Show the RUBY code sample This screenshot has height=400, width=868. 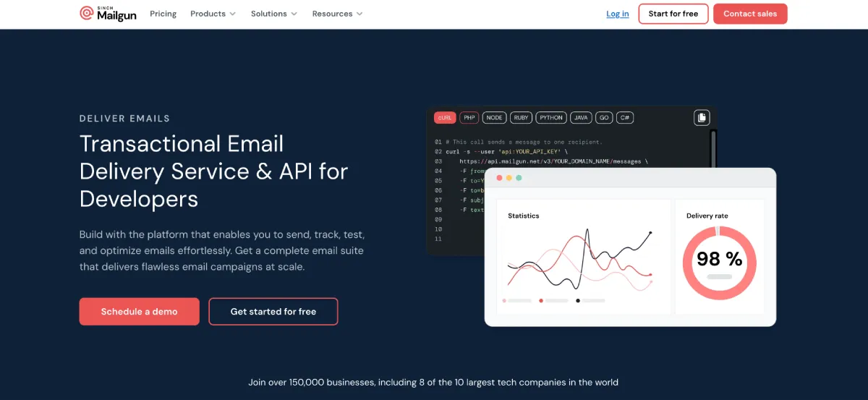tap(521, 117)
